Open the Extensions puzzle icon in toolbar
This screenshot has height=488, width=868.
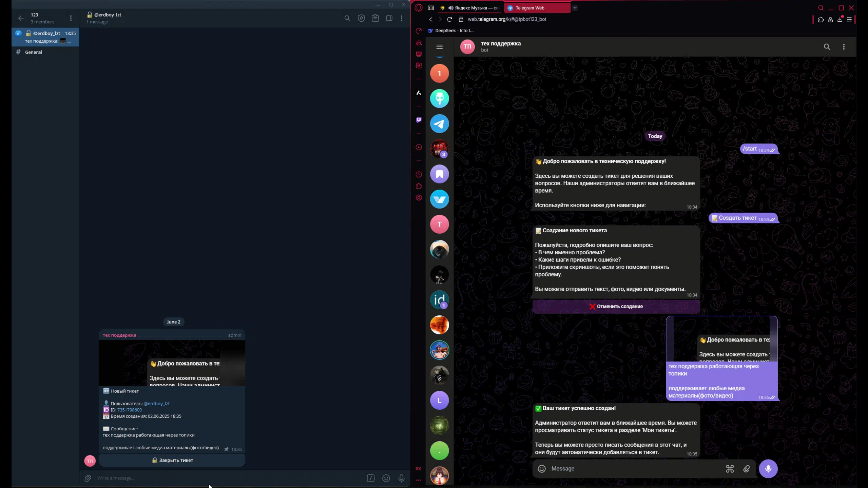pyautogui.click(x=821, y=19)
